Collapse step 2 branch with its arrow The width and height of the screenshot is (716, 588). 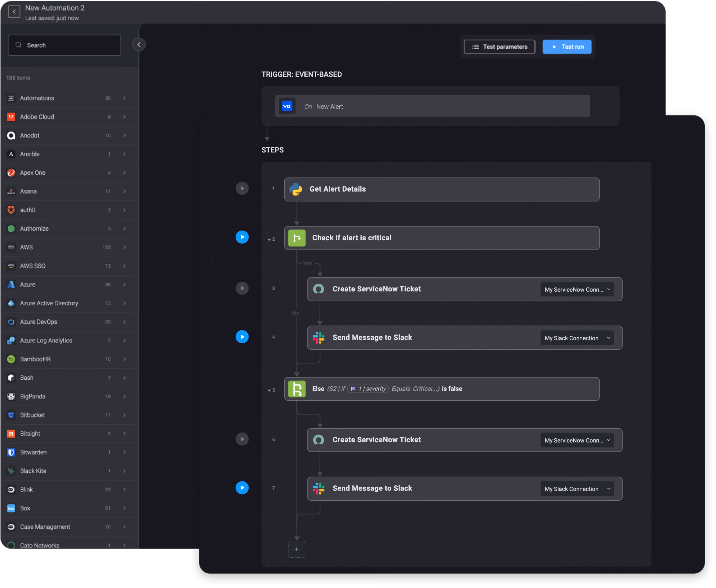(270, 240)
